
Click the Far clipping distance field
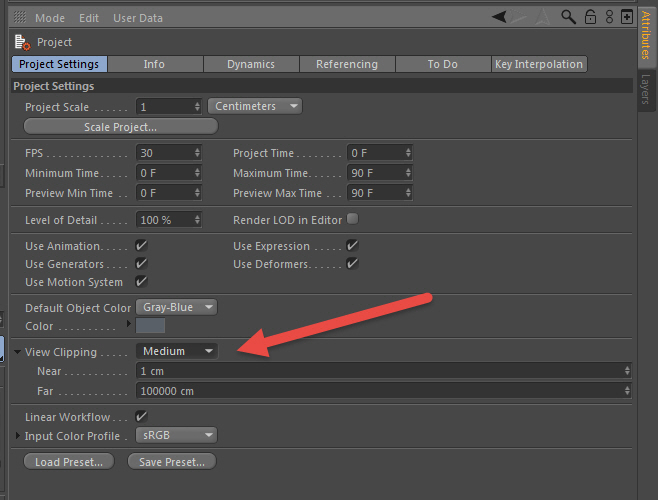tap(383, 391)
